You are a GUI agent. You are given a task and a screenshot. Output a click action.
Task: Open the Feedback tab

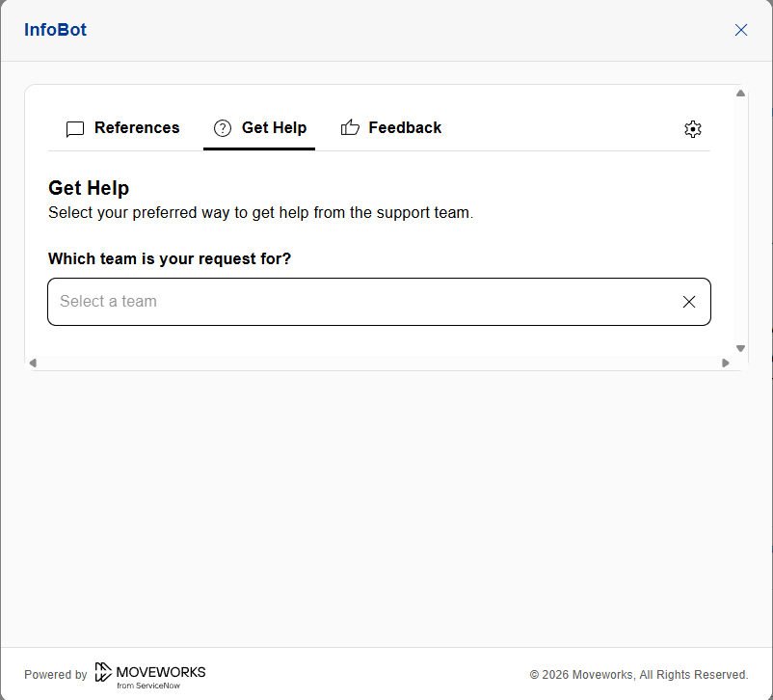click(405, 128)
